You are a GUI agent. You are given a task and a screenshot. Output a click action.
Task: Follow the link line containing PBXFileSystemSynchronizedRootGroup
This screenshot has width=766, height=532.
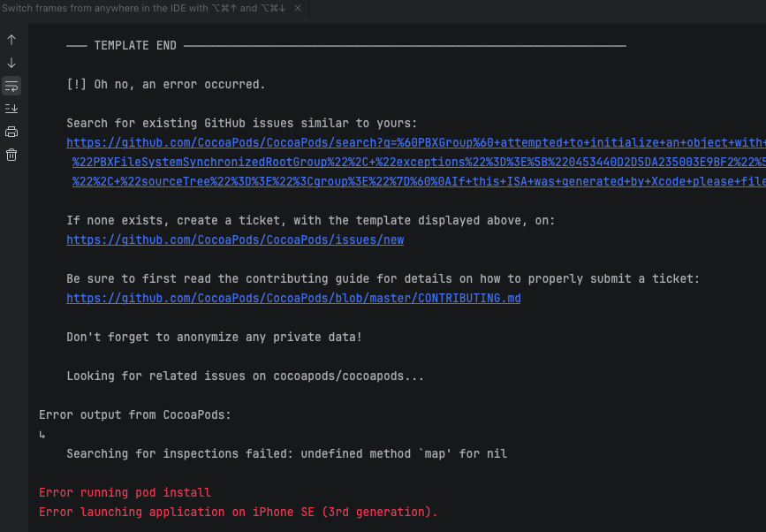pyautogui.click(x=419, y=163)
